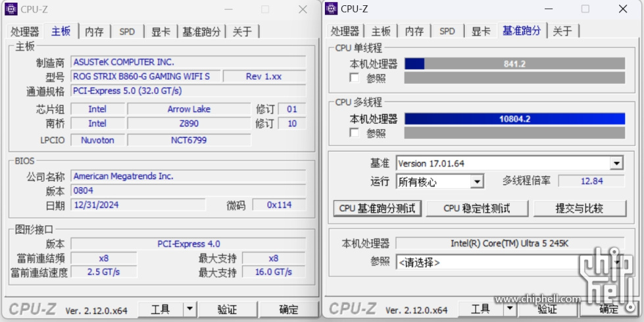Click the 當前連結速度 2.5 GT/s field
This screenshot has width=644, height=322.
point(103,272)
